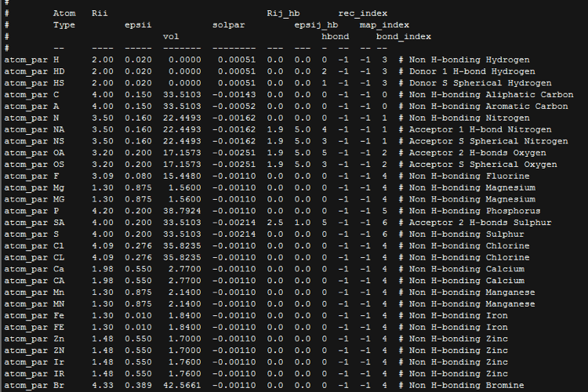The width and height of the screenshot is (588, 392).
Task: Click the 'map_index' column header text
Action: pyautogui.click(x=384, y=25)
